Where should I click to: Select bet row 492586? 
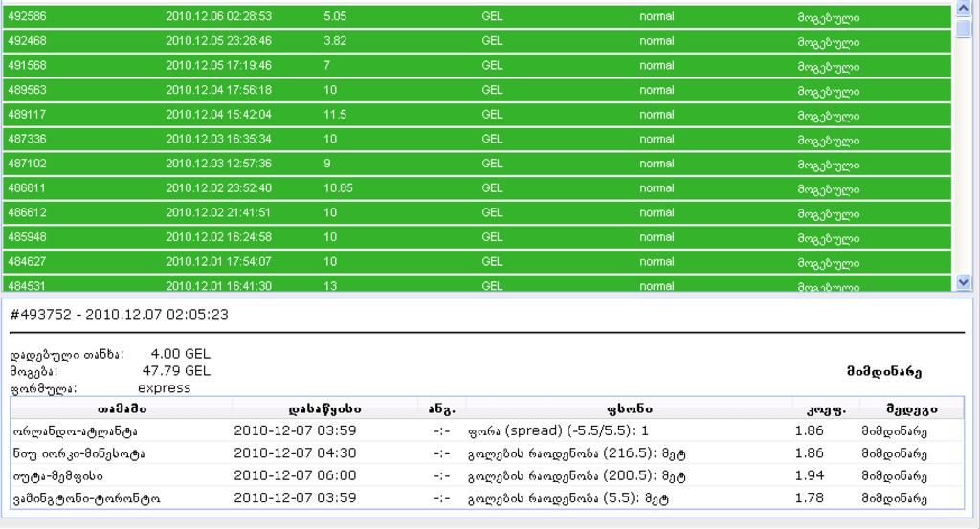(x=477, y=17)
